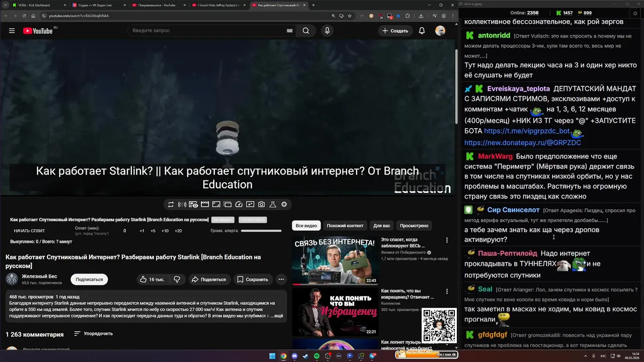Open browser downloads icon
The image size is (644, 362).
tap(421, 16)
